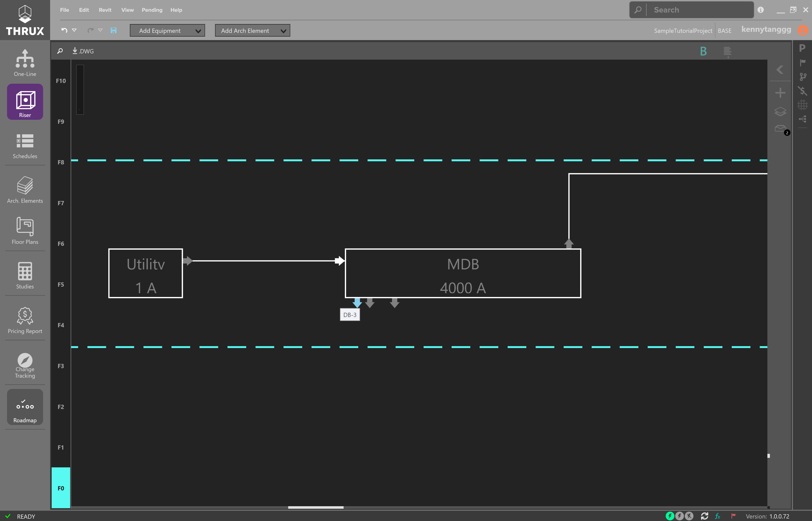Open the Schedules panel
Image resolution: width=812 pixels, height=521 pixels.
(25, 146)
